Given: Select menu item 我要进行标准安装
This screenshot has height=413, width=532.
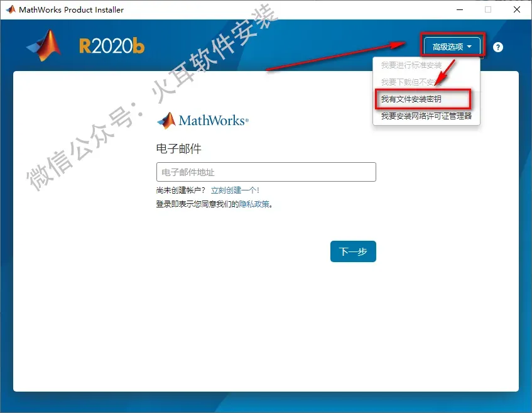Looking at the screenshot, I should [411, 65].
